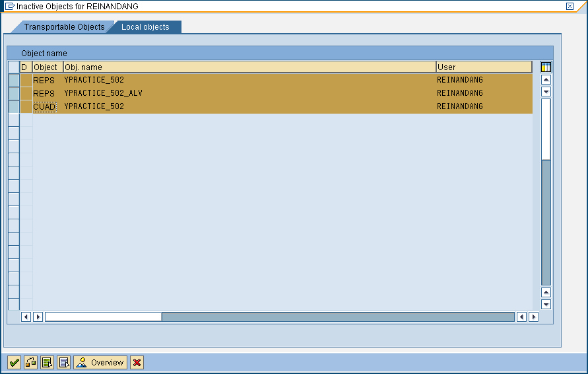Screen dimensions: 588x374
Task: Click the Transport entry icon in bottom toolbar
Action: click(x=30, y=362)
